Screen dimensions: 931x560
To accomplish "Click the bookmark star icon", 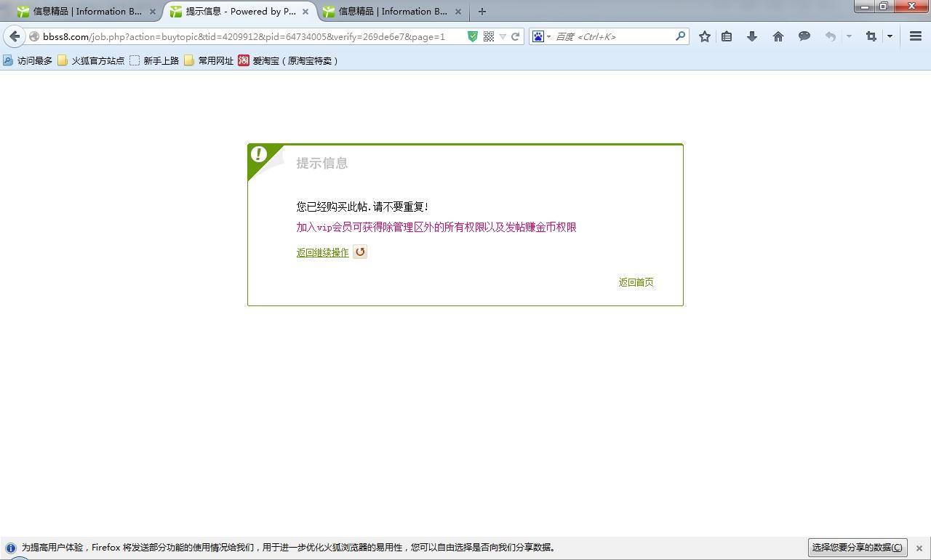I will [x=704, y=36].
